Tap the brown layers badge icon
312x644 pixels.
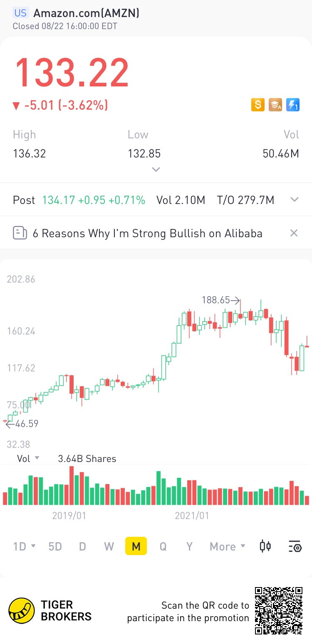click(x=275, y=105)
